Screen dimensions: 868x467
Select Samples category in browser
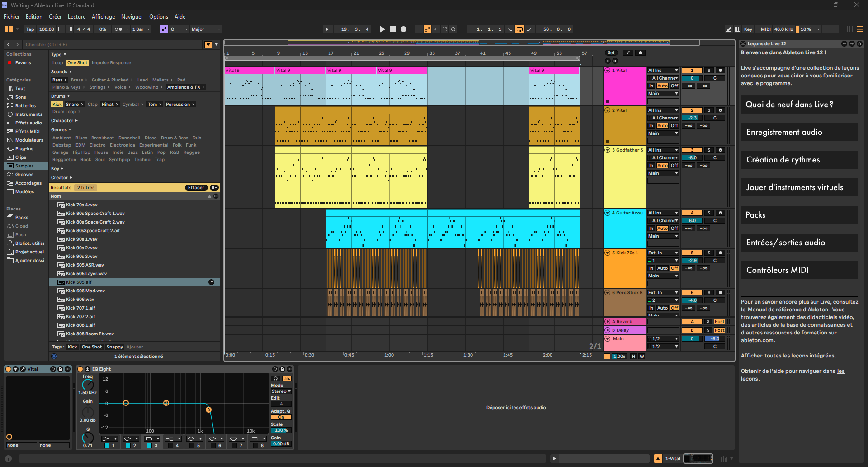[x=26, y=166]
